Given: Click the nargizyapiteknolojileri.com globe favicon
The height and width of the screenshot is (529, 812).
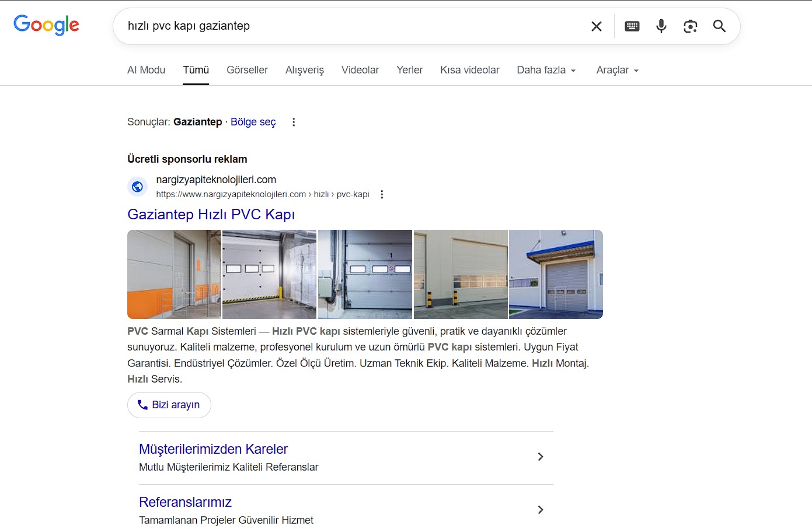Looking at the screenshot, I should pyautogui.click(x=137, y=187).
